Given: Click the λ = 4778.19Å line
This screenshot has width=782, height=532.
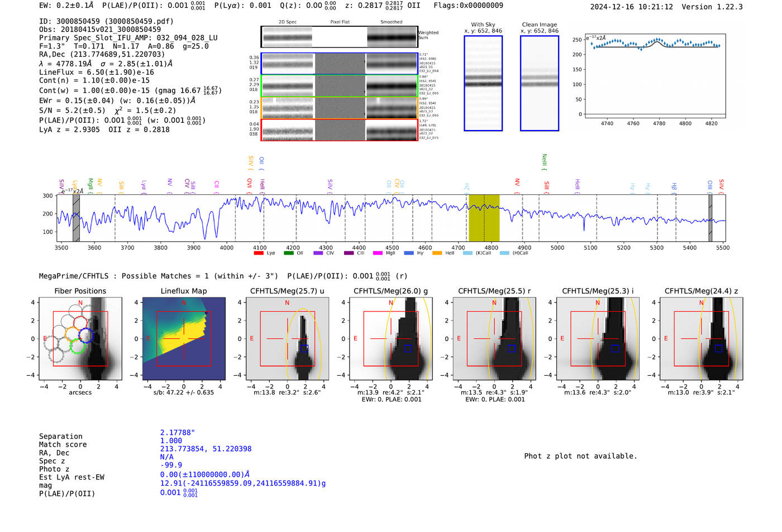Looking at the screenshot, I should click(106, 64).
